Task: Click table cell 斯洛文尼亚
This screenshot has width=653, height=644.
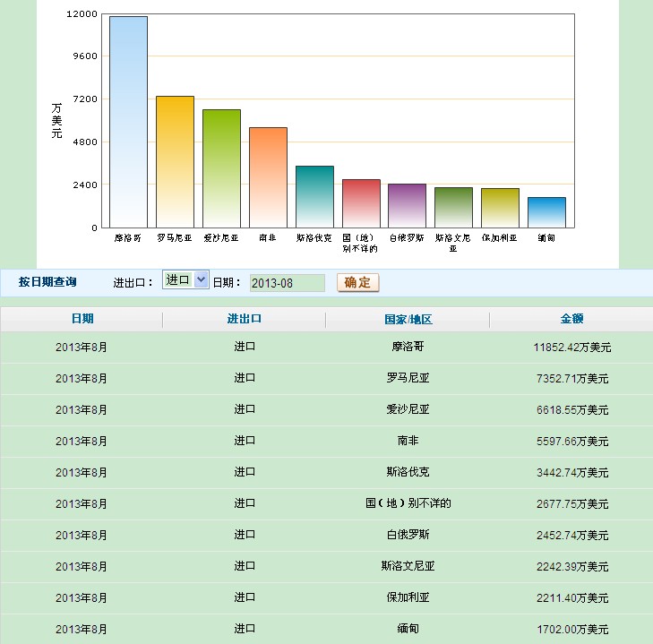Action: [x=408, y=566]
